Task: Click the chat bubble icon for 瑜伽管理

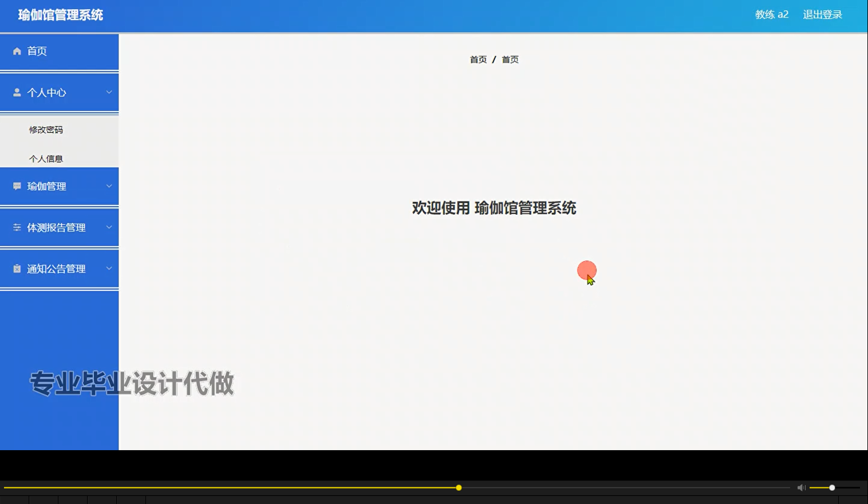Action: coord(15,186)
